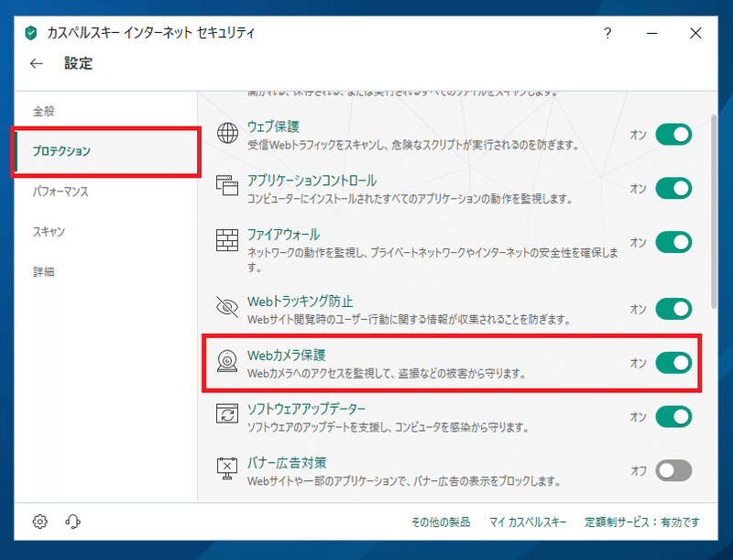Go back with the arrow beside 設定
The image size is (733, 560).
click(37, 63)
